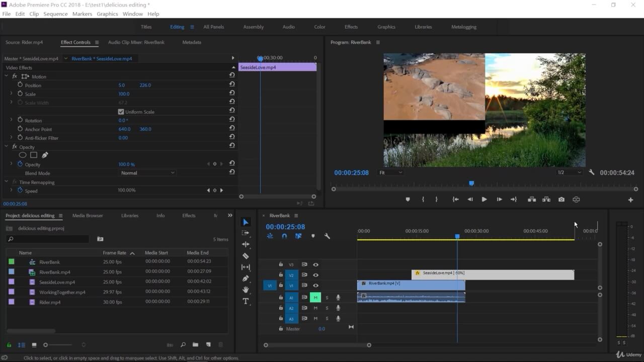This screenshot has width=644, height=362.
Task: Select the Pen tool in tools panel
Action: point(246,278)
